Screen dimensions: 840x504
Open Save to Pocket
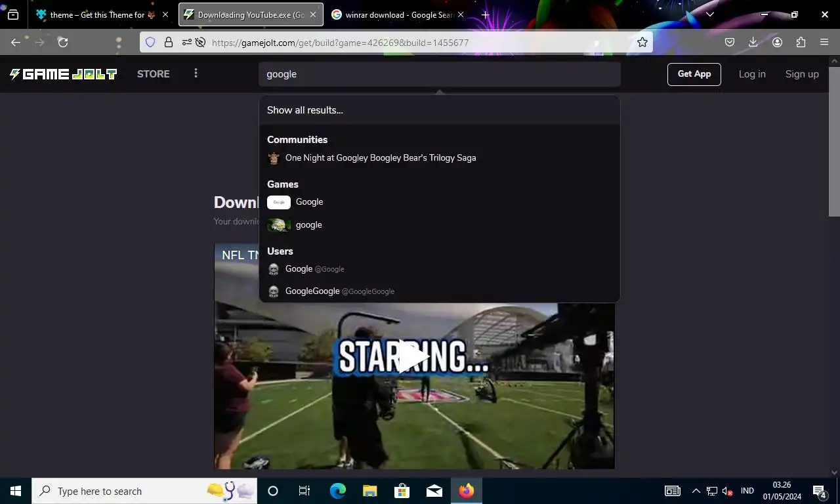click(730, 42)
